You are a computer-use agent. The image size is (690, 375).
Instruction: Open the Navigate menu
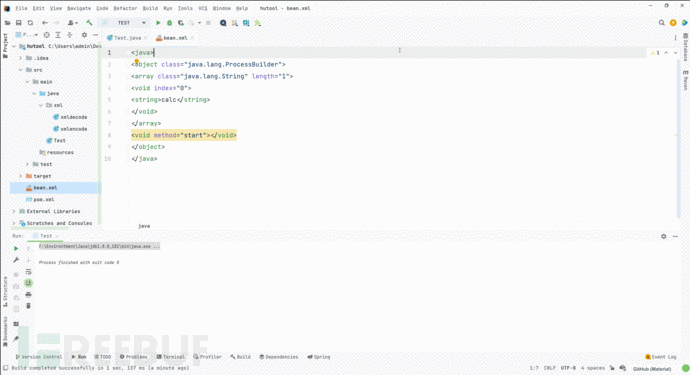(79, 8)
